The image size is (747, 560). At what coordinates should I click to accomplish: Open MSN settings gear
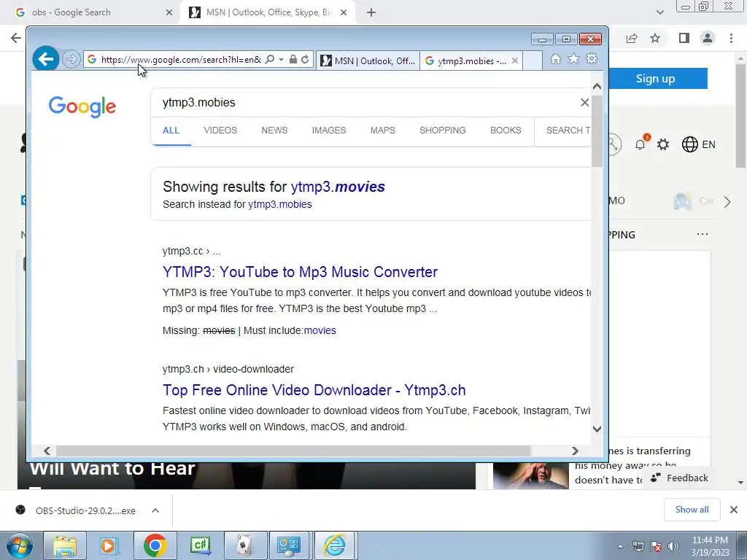[x=663, y=144]
